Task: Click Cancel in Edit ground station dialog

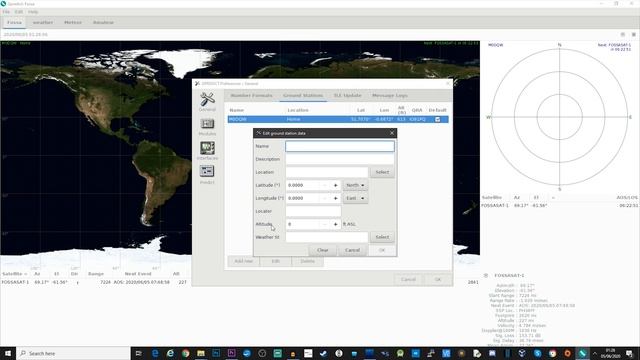Action: (352, 250)
